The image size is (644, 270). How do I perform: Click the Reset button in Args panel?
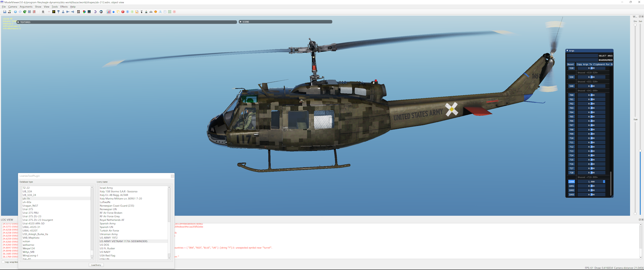pyautogui.click(x=571, y=64)
